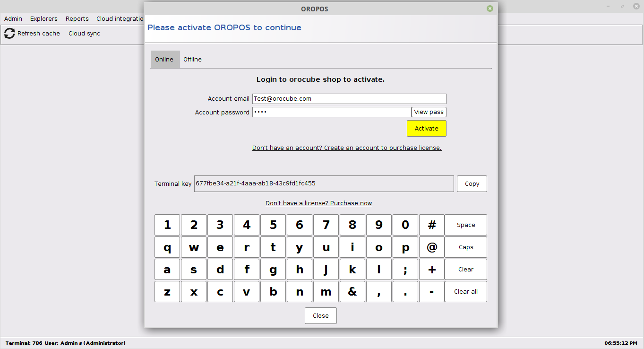Viewport: 644px width, 349px height.
Task: Open the Reports menu
Action: 77,19
